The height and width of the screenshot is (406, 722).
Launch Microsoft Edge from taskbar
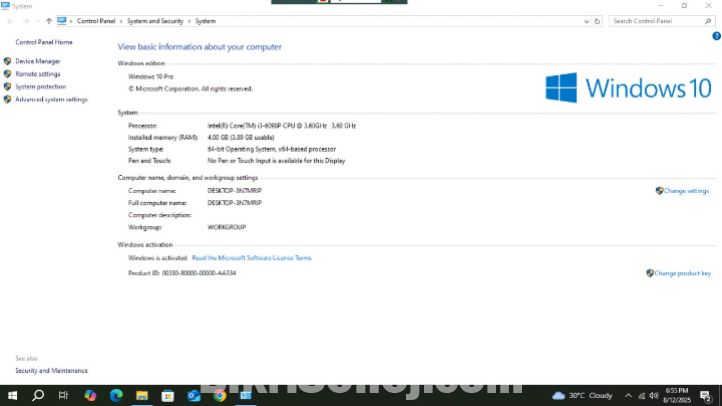[x=116, y=395]
